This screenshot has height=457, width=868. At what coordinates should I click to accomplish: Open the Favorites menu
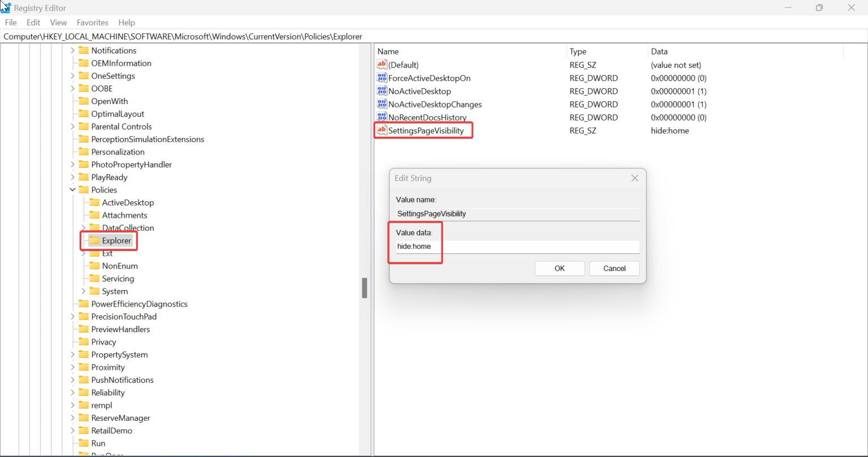[x=92, y=22]
